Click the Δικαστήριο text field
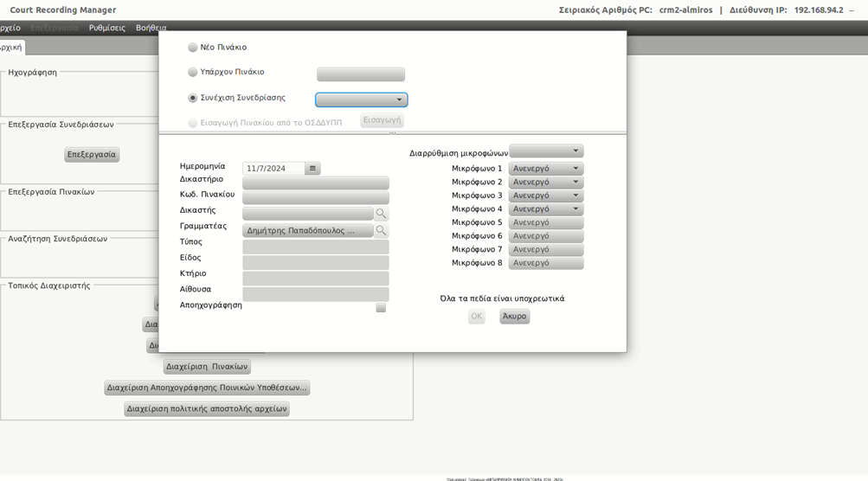The width and height of the screenshot is (868, 481). (x=315, y=183)
